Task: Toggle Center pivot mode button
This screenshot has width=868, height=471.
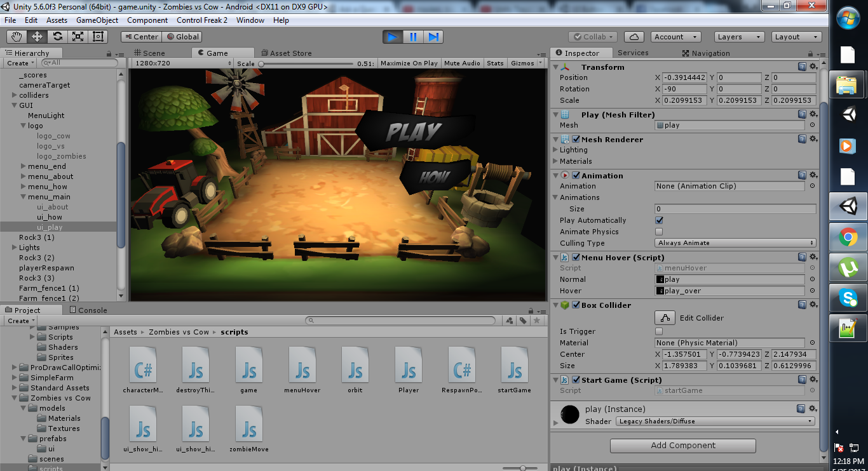Action: pyautogui.click(x=141, y=37)
